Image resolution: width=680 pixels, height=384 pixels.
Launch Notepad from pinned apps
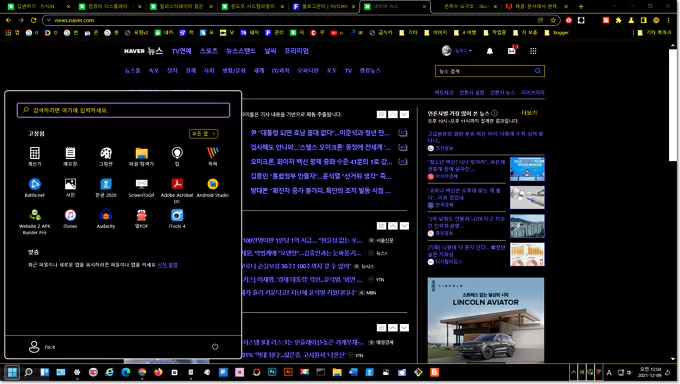point(70,156)
